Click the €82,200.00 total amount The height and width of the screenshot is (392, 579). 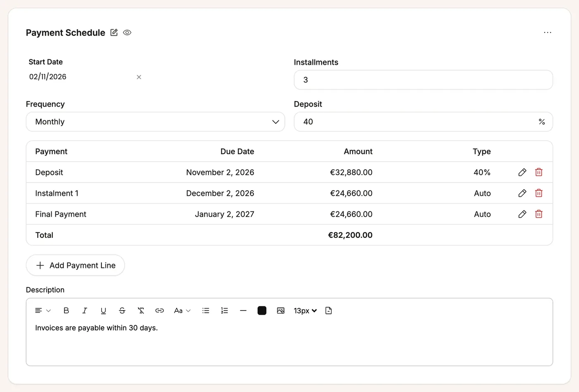click(x=350, y=235)
